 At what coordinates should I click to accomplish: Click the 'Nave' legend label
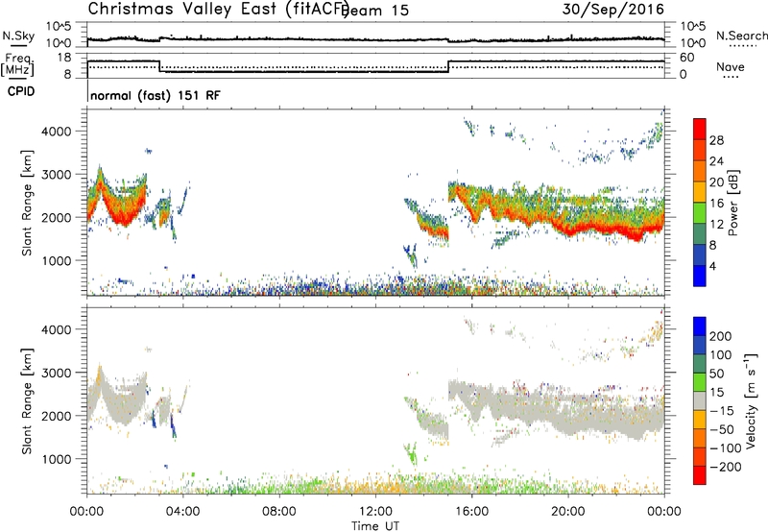pos(731,66)
